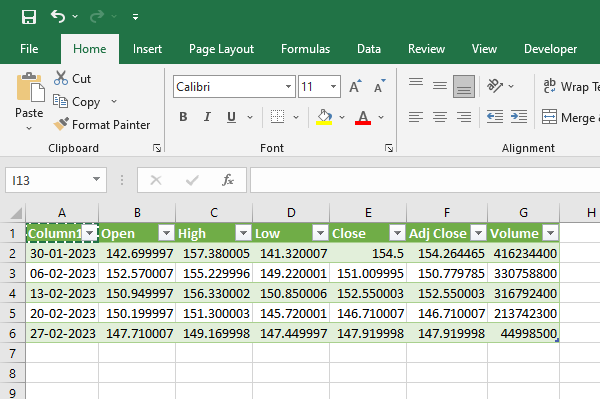Open Fill Color palette dropdown arrow
This screenshot has width=600, height=399.
pos(342,117)
